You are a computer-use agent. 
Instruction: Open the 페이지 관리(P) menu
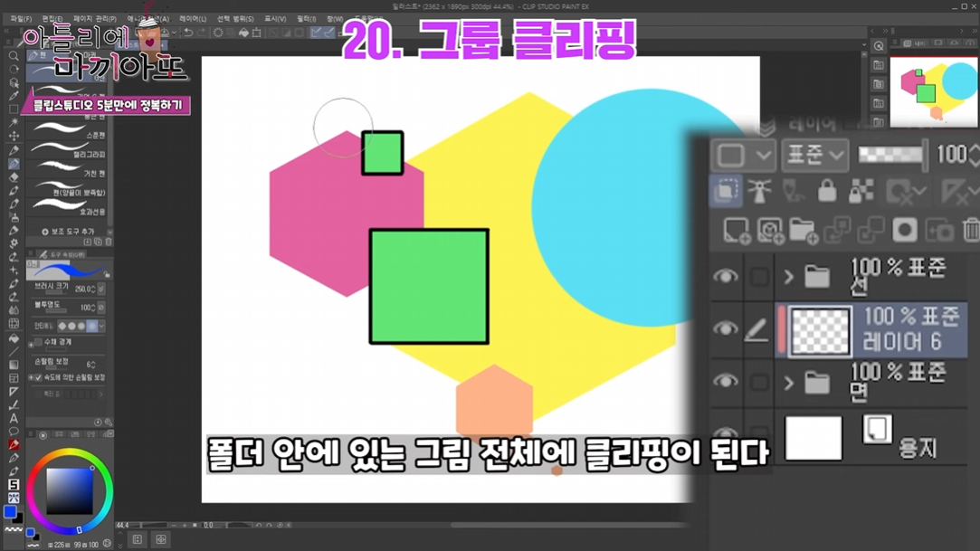click(94, 19)
